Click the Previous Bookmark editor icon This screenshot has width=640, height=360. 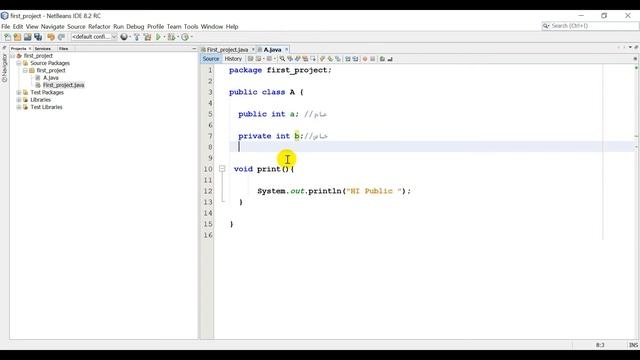(322, 59)
